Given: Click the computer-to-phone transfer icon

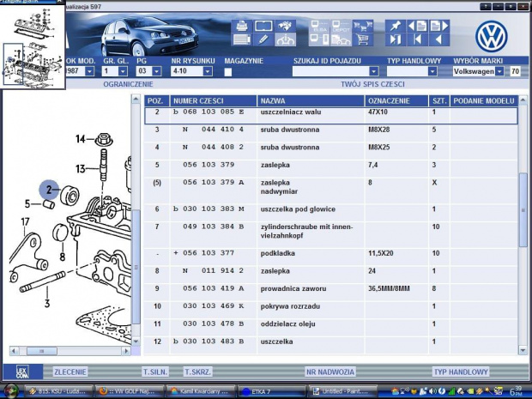Looking at the screenshot, I should pyautogui.click(x=319, y=39).
